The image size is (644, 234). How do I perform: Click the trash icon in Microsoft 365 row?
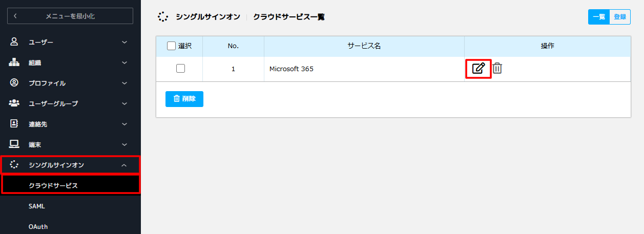pos(497,68)
